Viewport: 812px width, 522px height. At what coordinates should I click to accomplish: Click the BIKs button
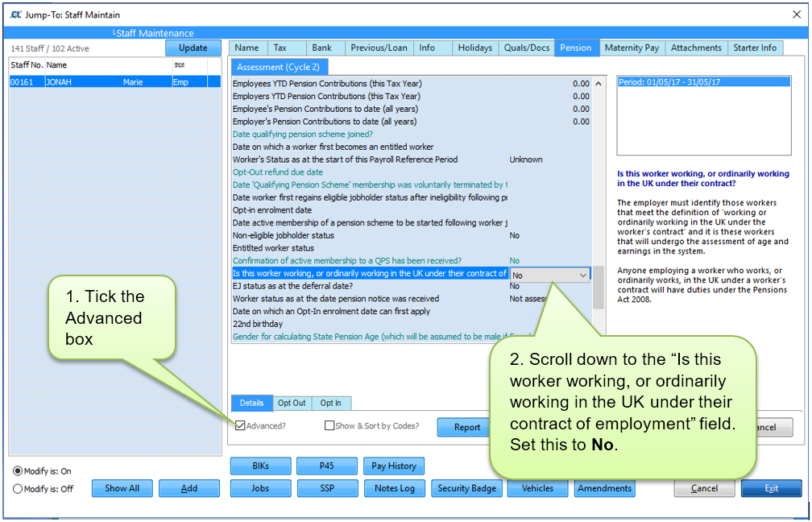pos(259,466)
